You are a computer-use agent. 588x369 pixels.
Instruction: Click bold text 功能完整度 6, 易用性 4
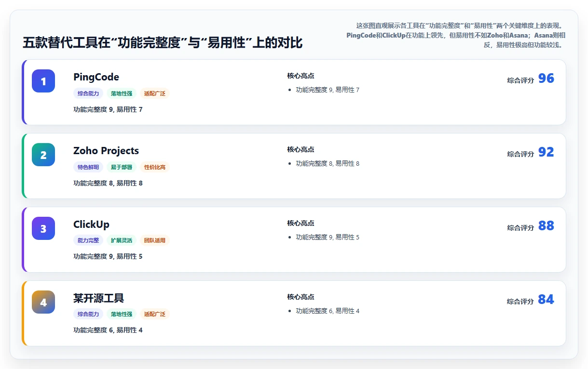coord(108,330)
